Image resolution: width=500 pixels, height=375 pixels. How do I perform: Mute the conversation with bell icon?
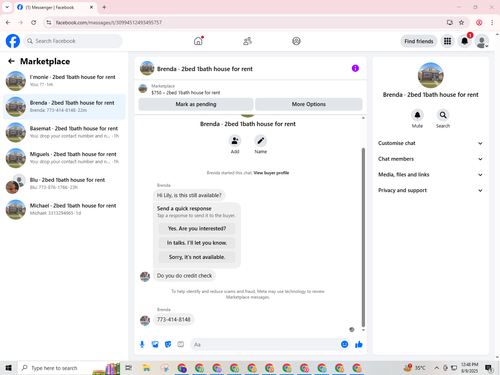pyautogui.click(x=417, y=115)
